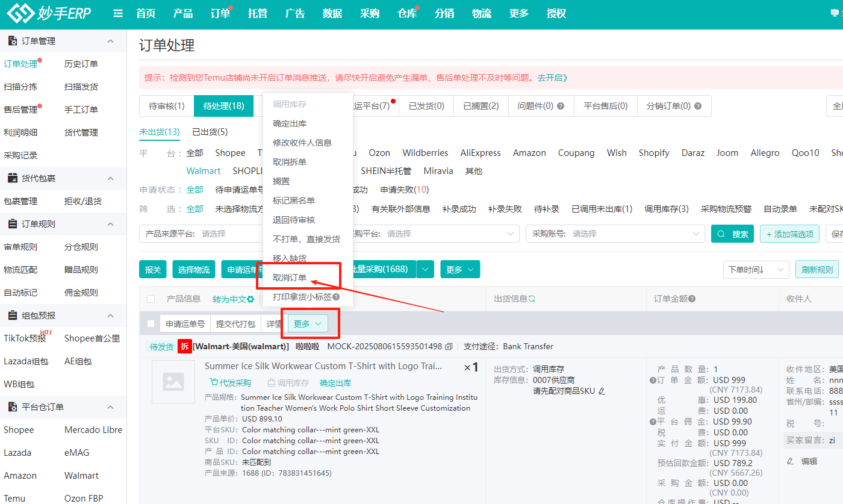Tick the checkbox on the Walmart order row
The image size is (843, 504).
pos(151,324)
